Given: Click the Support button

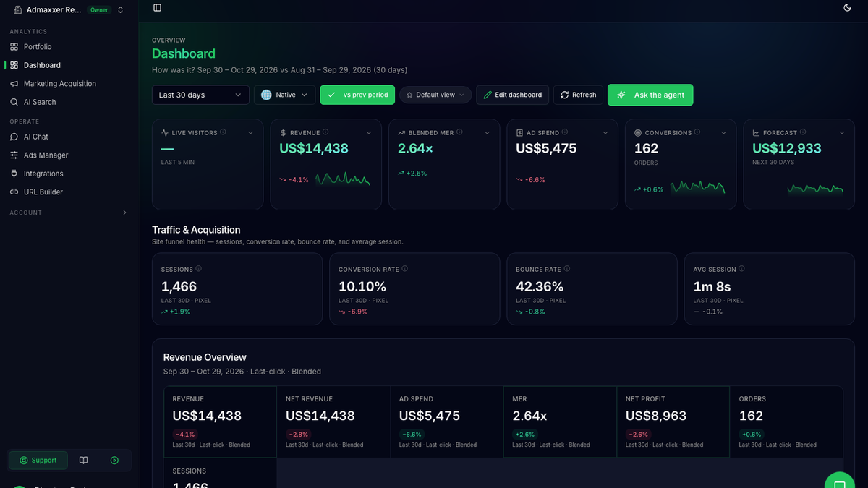Looking at the screenshot, I should click(38, 460).
